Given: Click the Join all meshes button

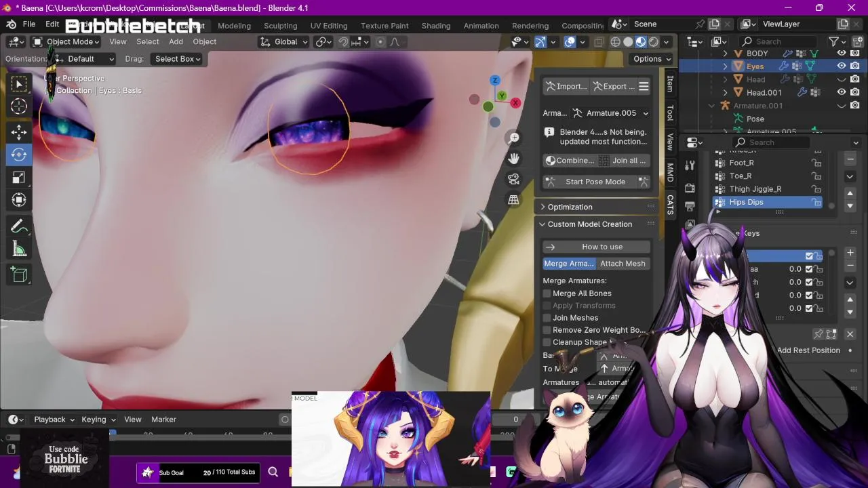Looking at the screenshot, I should 624,161.
